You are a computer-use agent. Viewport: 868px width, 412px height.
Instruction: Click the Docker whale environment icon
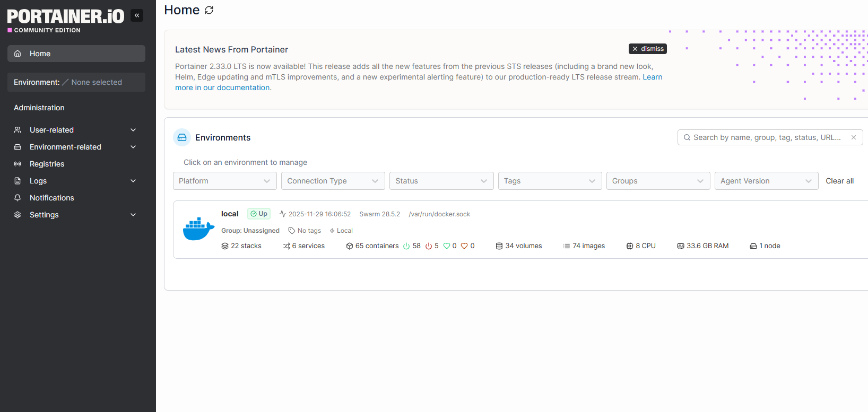pos(198,229)
